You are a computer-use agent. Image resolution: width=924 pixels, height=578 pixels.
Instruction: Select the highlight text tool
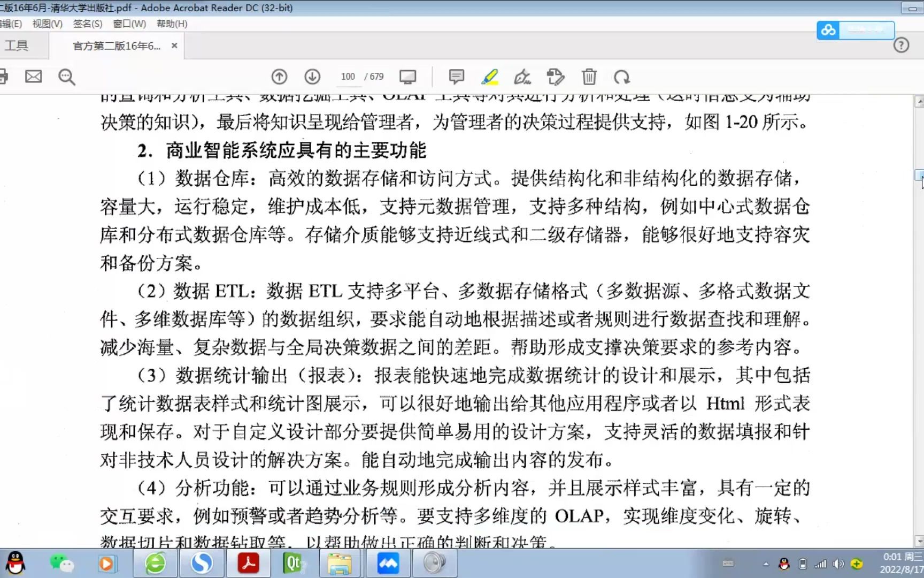[x=490, y=77]
